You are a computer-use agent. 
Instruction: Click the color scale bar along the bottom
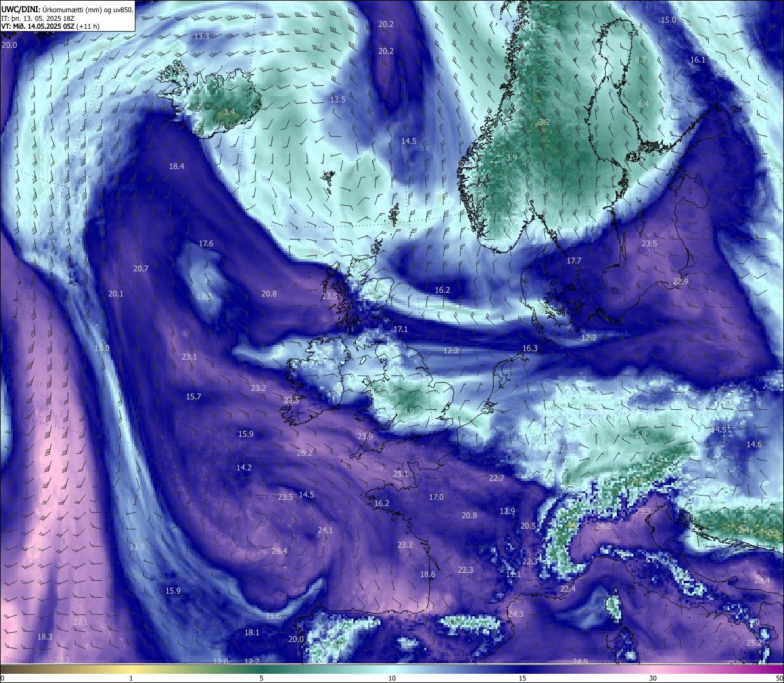(392, 668)
